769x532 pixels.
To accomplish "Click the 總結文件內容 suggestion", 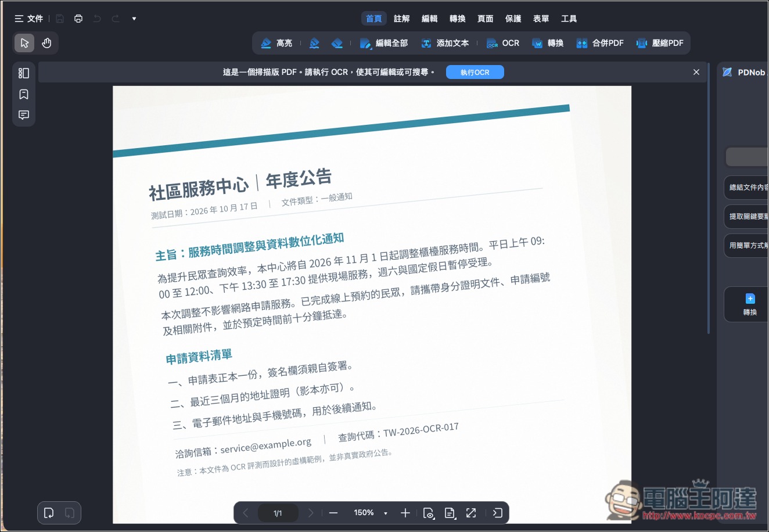I will pyautogui.click(x=747, y=187).
